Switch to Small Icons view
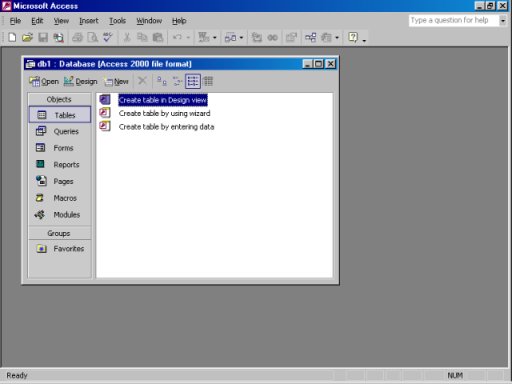 pos(177,81)
